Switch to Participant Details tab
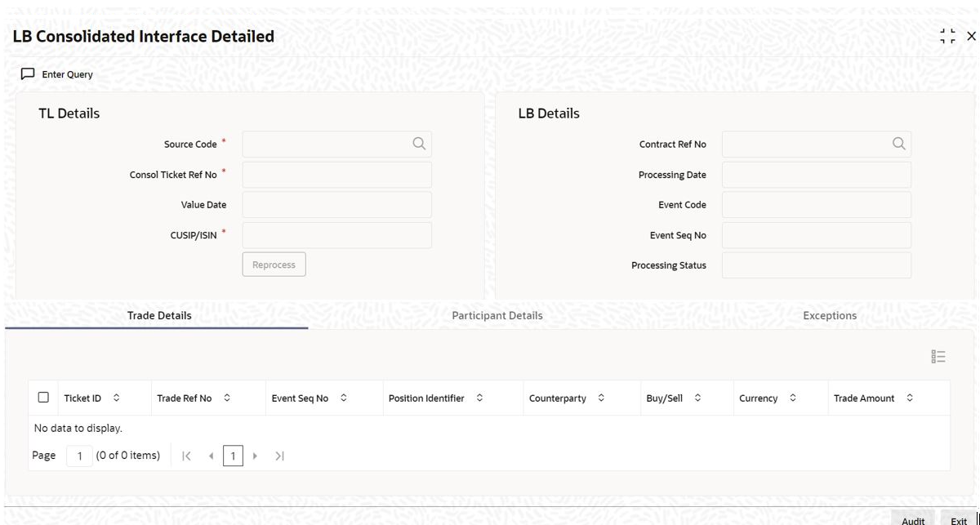980x525 pixels. pos(497,315)
